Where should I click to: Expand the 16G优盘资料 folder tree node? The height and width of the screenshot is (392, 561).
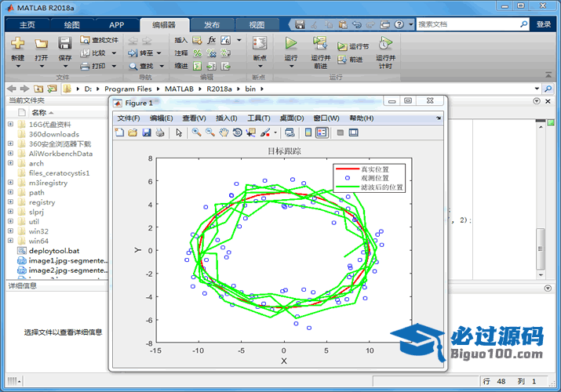point(10,125)
